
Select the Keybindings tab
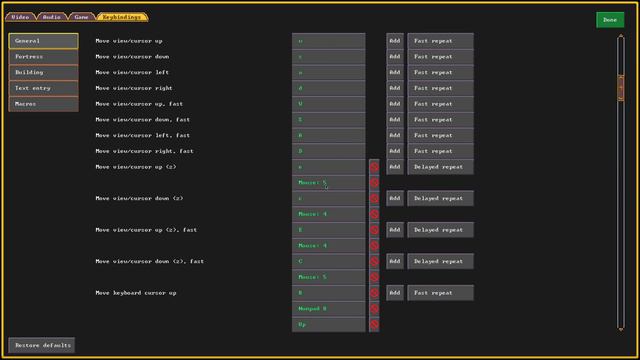coord(122,17)
